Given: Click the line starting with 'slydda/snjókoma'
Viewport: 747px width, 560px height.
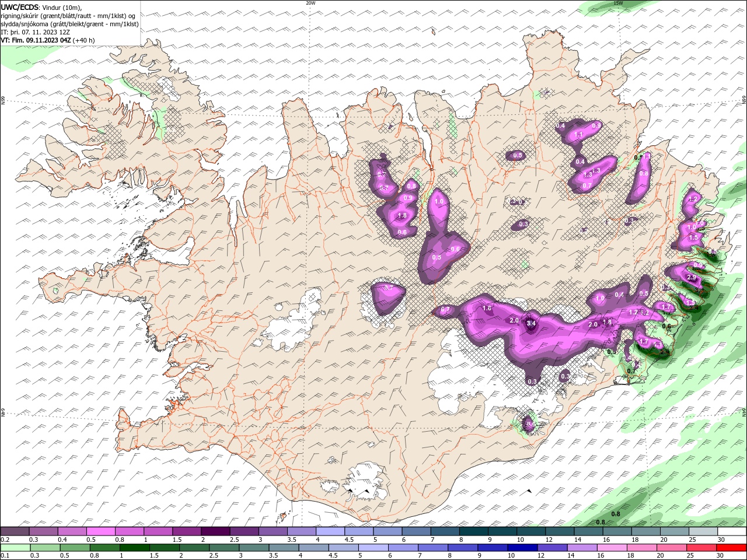Looking at the screenshot, I should 70,24.
